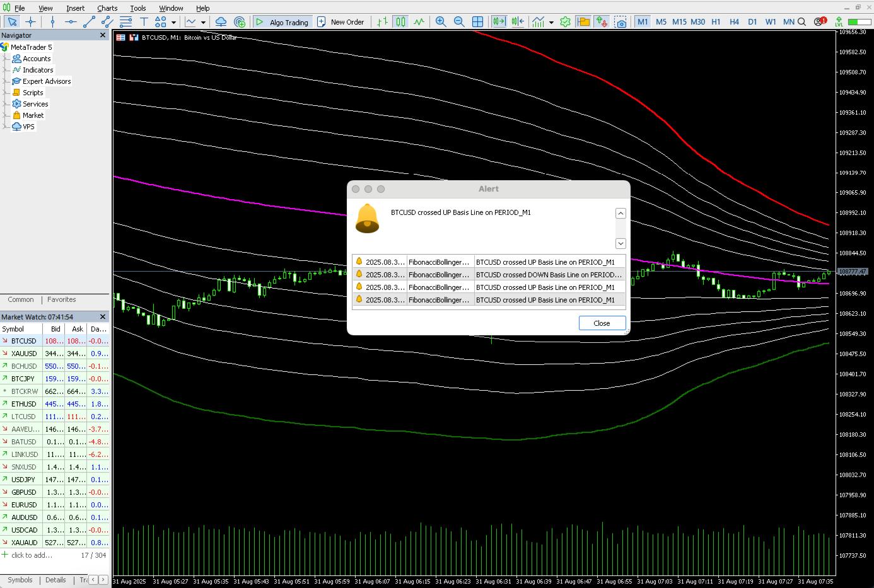Select XAUUSD in Market Watch
The width and height of the screenshot is (874, 588).
(24, 354)
